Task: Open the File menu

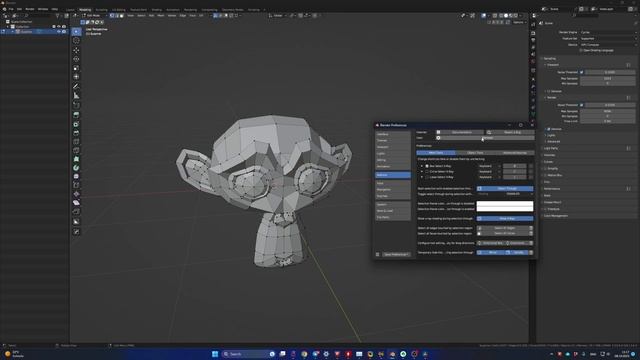Action: 11,9
